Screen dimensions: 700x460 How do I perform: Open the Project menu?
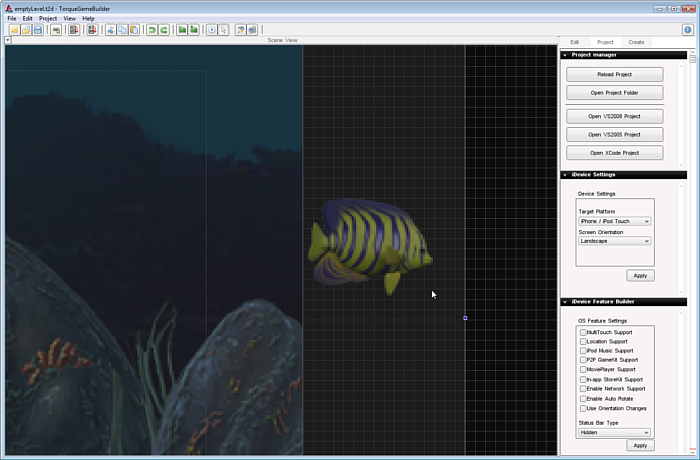(x=48, y=18)
